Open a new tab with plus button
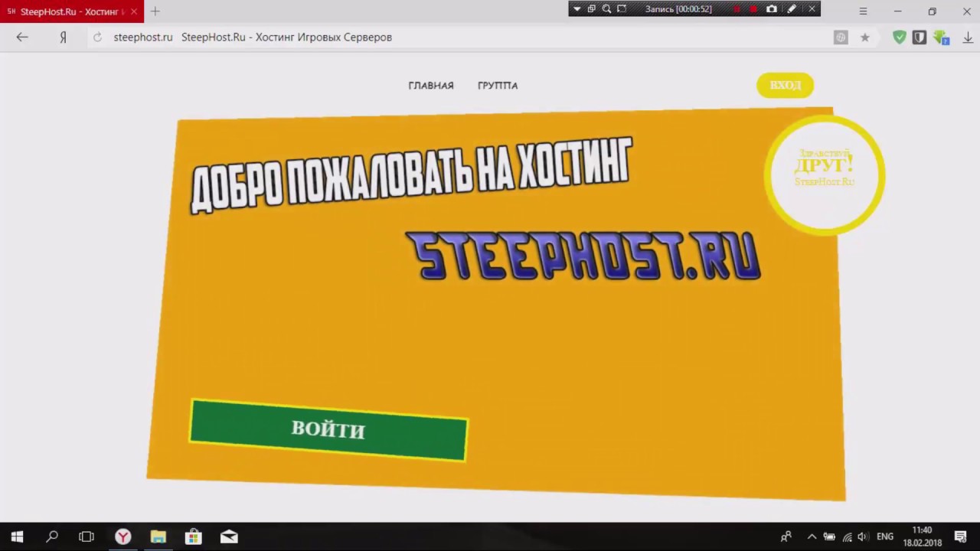The width and height of the screenshot is (980, 551). point(155,11)
